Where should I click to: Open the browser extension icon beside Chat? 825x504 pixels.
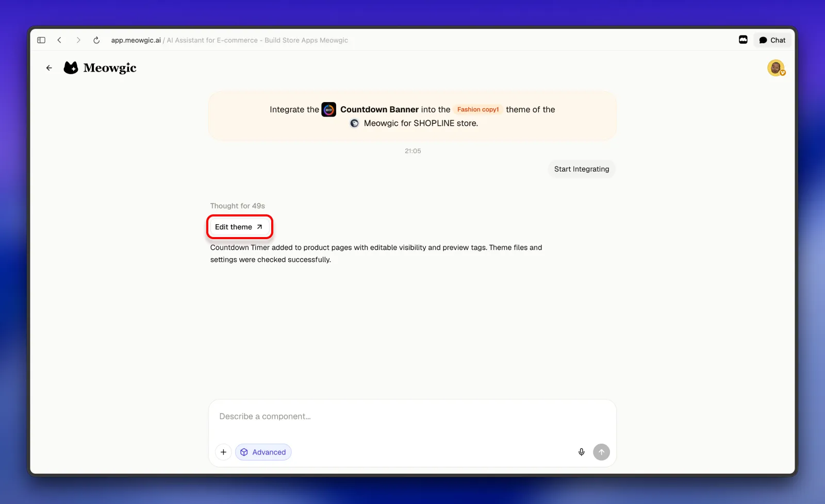coord(743,40)
